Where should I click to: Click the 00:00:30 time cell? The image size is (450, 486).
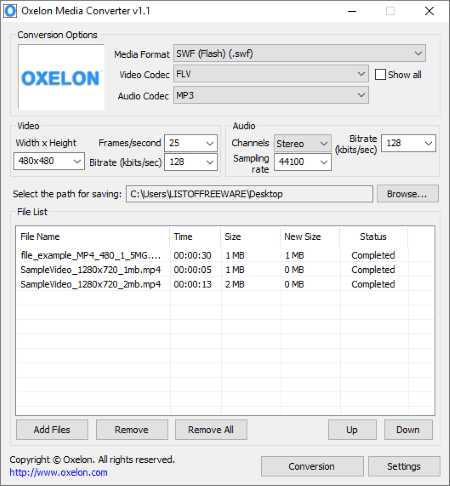(193, 255)
